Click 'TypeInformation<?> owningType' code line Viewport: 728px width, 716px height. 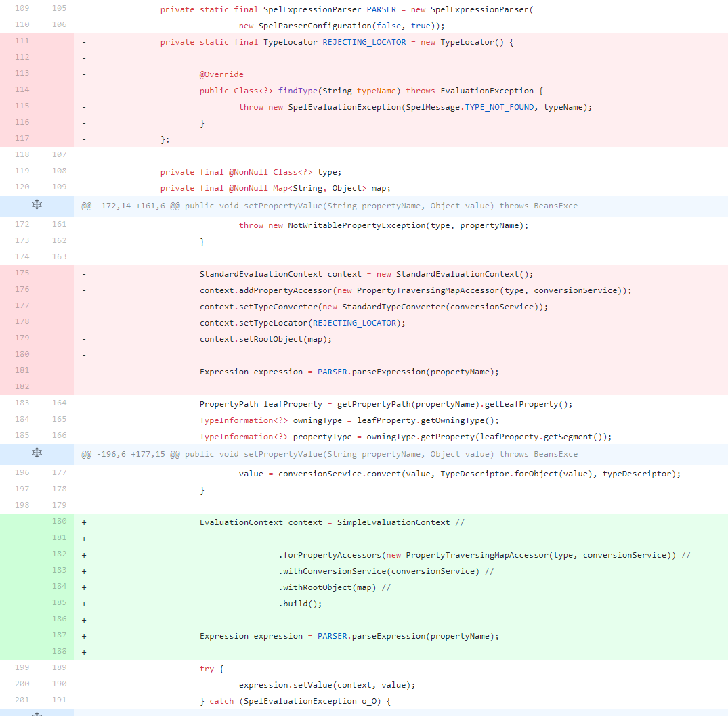pyautogui.click(x=349, y=420)
